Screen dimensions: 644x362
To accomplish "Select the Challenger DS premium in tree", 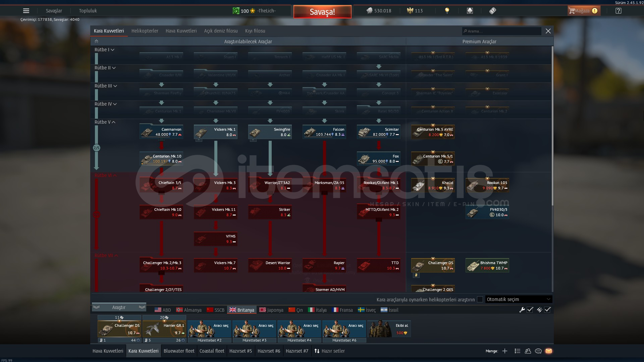I will click(x=433, y=265).
